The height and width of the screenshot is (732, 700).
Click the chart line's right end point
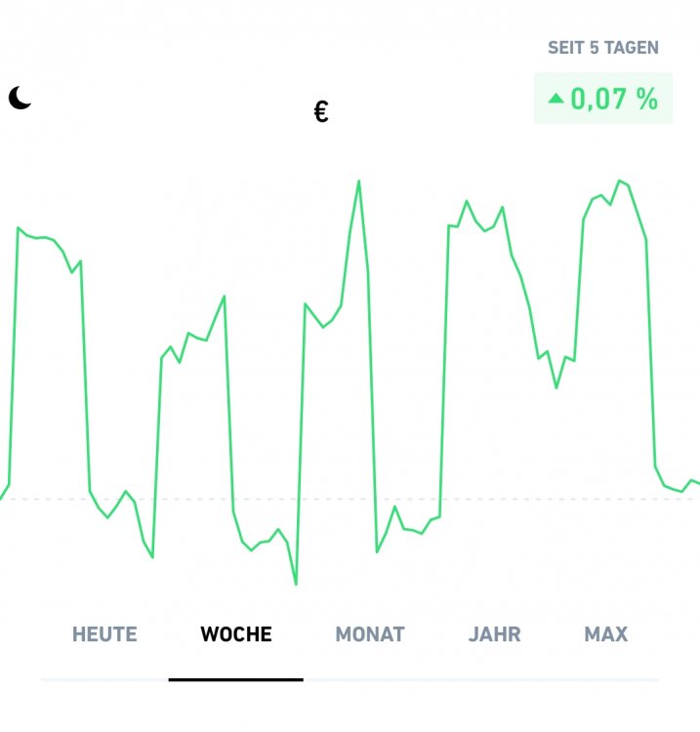[697, 483]
